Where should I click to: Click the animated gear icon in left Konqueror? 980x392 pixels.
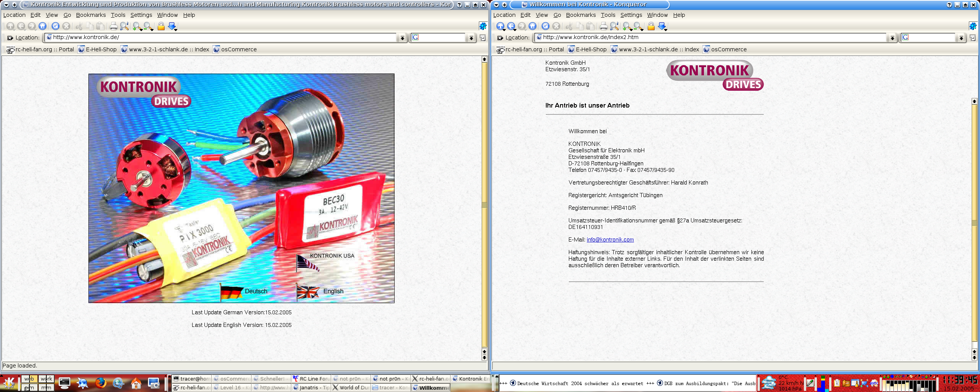click(x=483, y=26)
